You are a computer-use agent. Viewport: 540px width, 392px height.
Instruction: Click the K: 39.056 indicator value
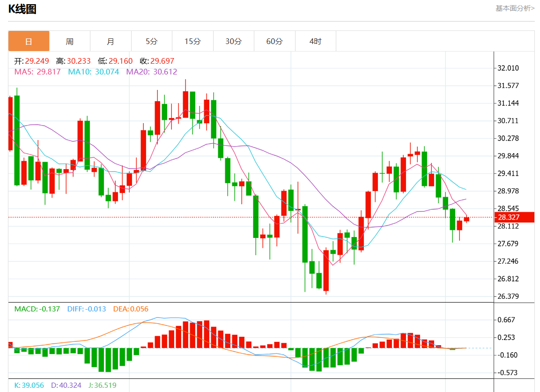29,385
